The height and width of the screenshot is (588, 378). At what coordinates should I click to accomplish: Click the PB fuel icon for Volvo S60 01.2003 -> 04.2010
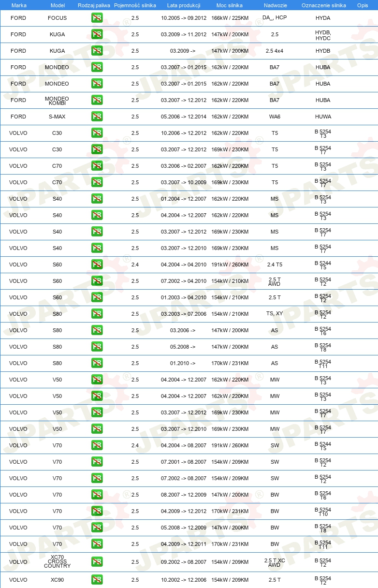pos(97,297)
